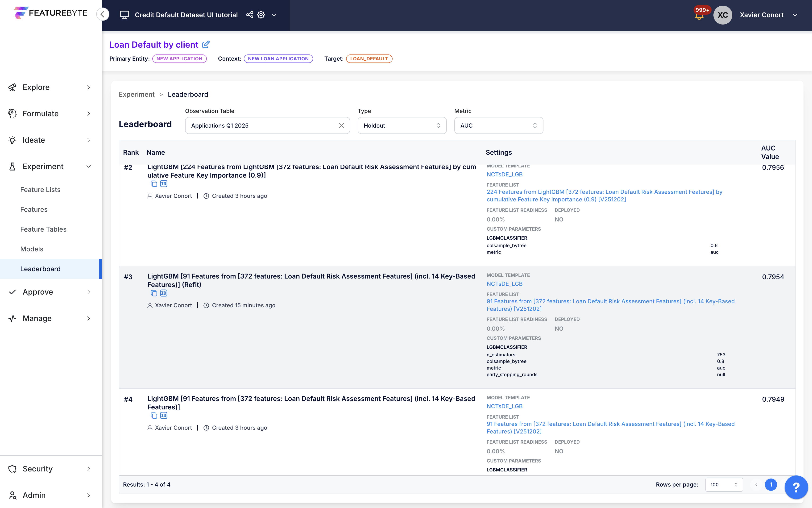This screenshot has height=508, width=812.
Task: Go to Models in the Experiment menu
Action: pos(32,249)
